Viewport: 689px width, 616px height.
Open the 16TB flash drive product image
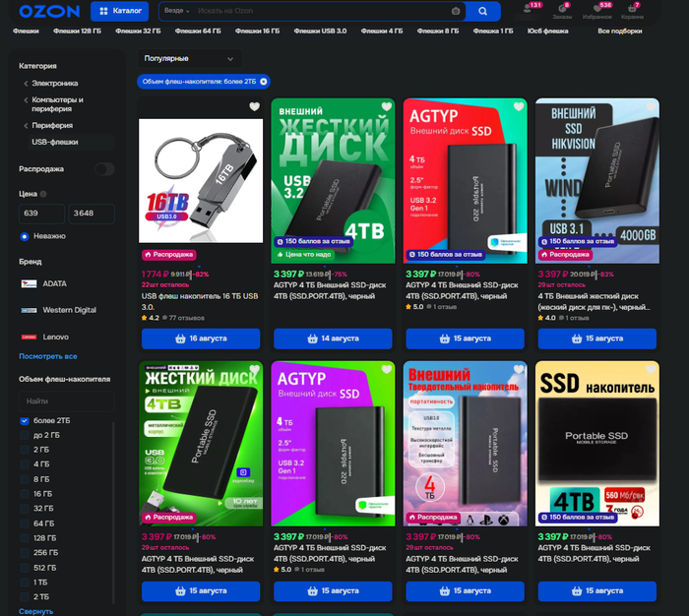(x=201, y=181)
